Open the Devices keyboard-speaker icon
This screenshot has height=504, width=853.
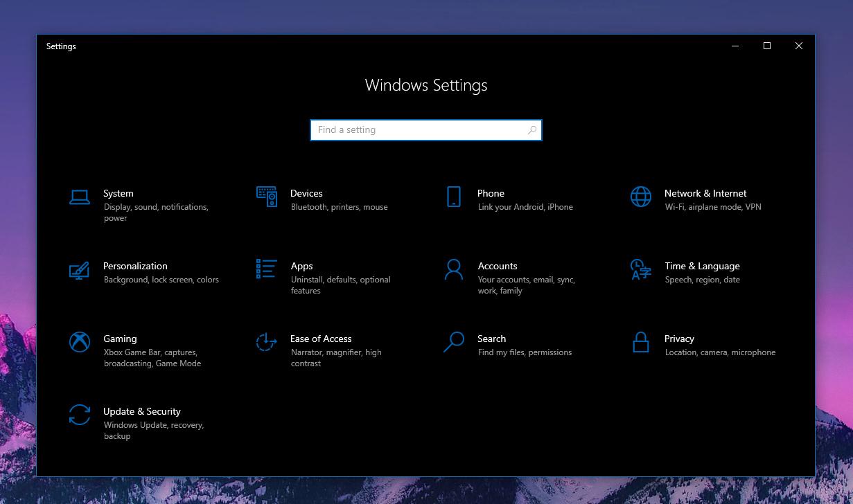click(x=267, y=197)
